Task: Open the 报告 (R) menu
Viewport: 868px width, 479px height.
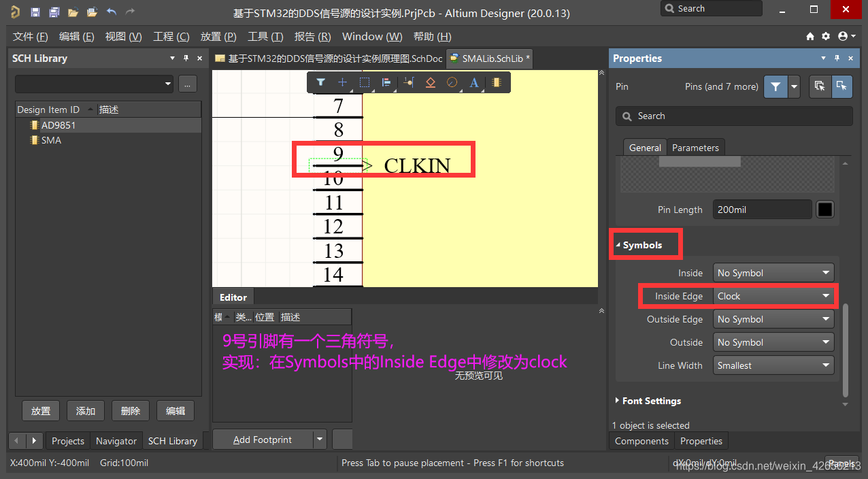Action: coord(312,36)
